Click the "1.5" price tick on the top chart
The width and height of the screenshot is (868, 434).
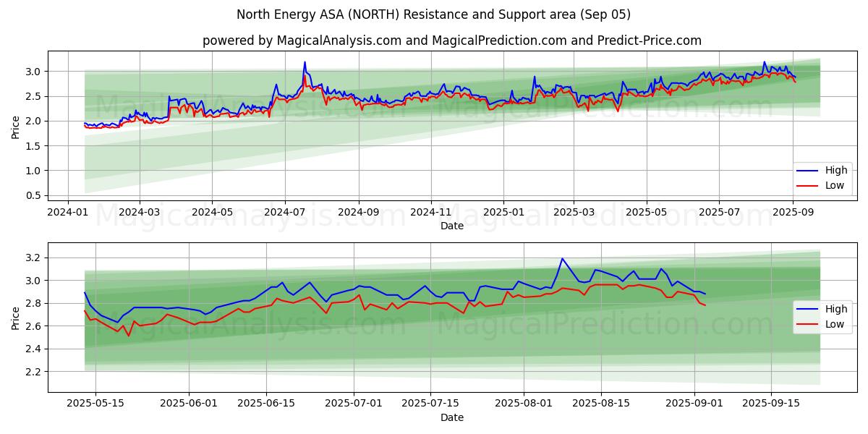(x=35, y=146)
